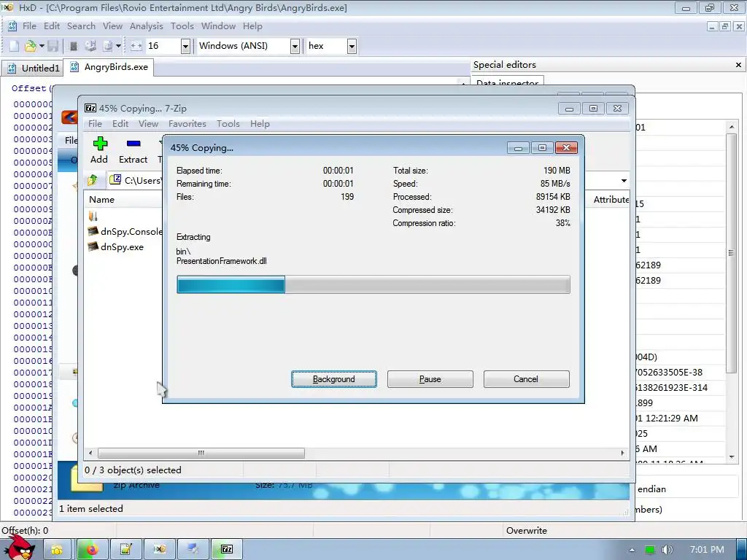Open the 7-Zip Favorites menu
The height and width of the screenshot is (560, 747).
coord(187,124)
